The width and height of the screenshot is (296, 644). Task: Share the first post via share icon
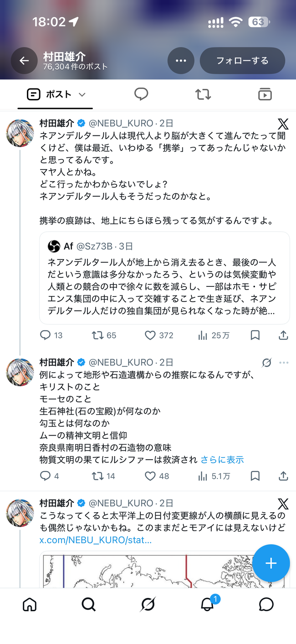click(283, 335)
